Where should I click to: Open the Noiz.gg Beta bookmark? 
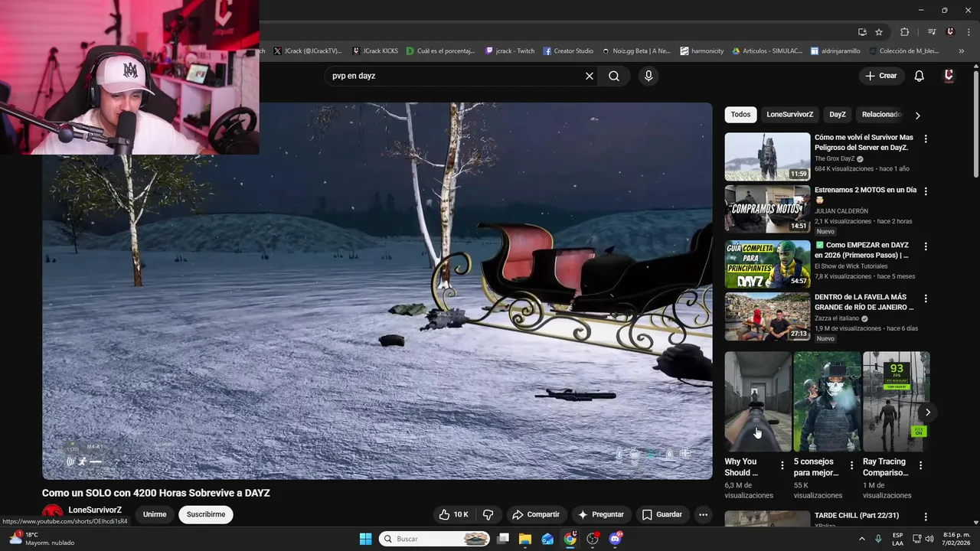(636, 51)
